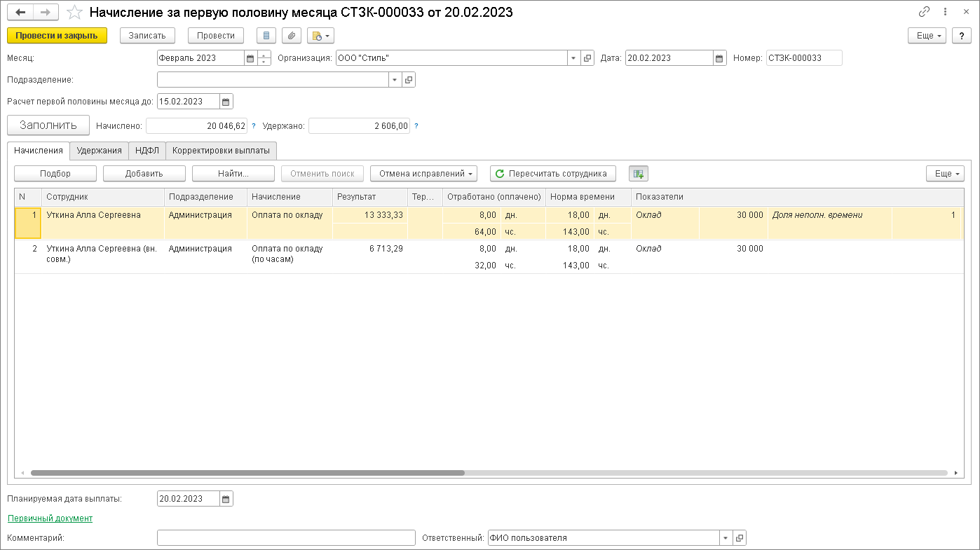The width and height of the screenshot is (980, 550).
Task: Open the Отмена исправлений dropdown
Action: 423,174
